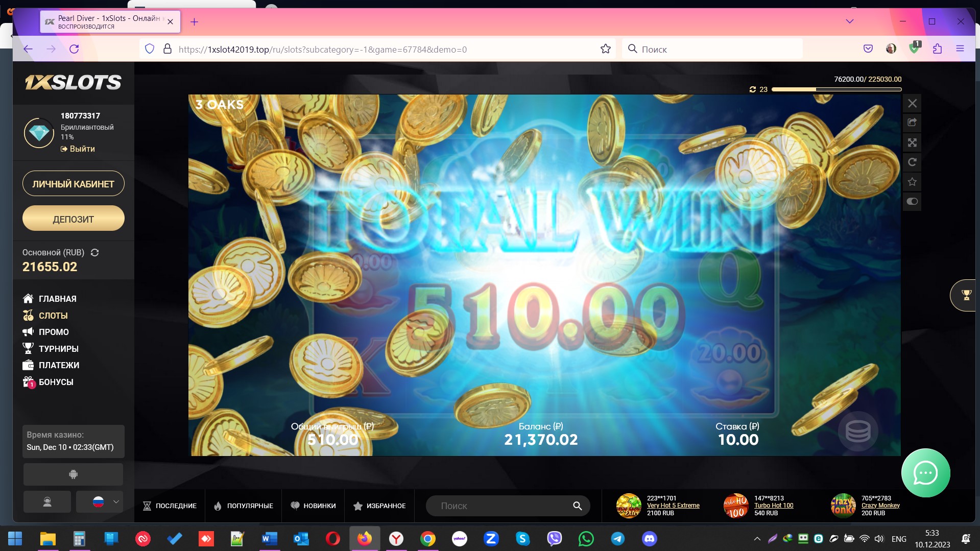Open Firefox application menu hamburger

click(960, 49)
